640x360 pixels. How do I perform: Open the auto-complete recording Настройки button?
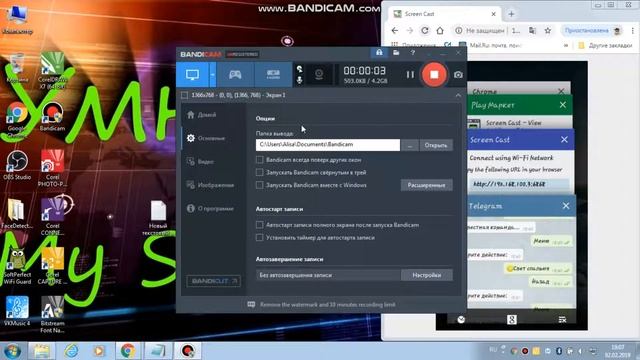tap(427, 275)
